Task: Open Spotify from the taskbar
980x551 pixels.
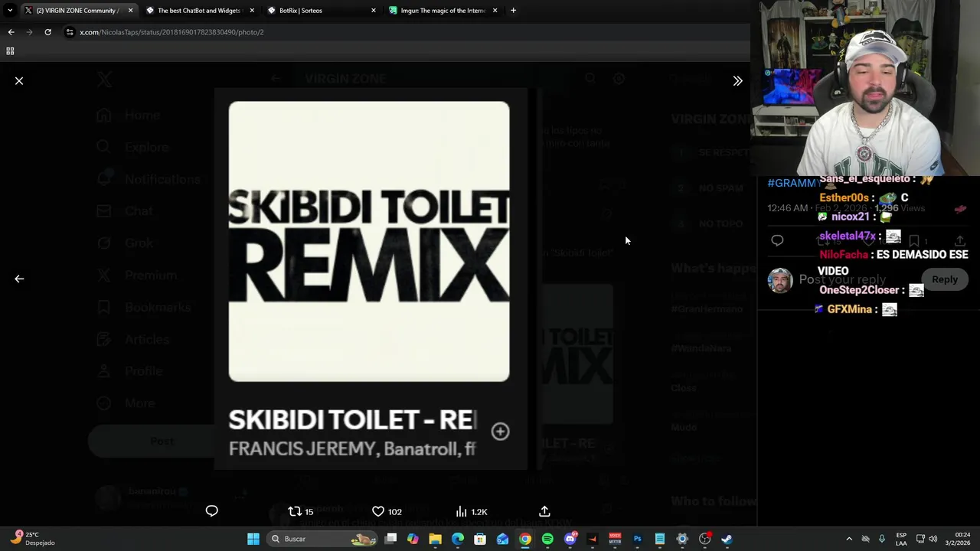Action: (547, 539)
